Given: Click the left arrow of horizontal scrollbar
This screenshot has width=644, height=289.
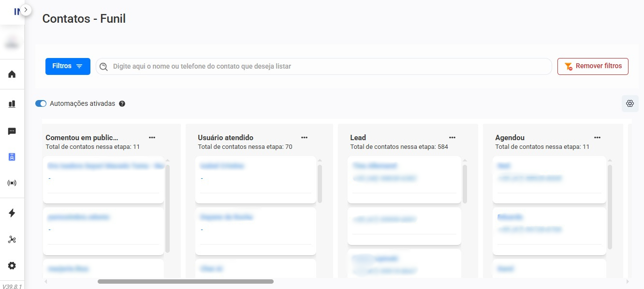Looking at the screenshot, I should pyautogui.click(x=46, y=281).
